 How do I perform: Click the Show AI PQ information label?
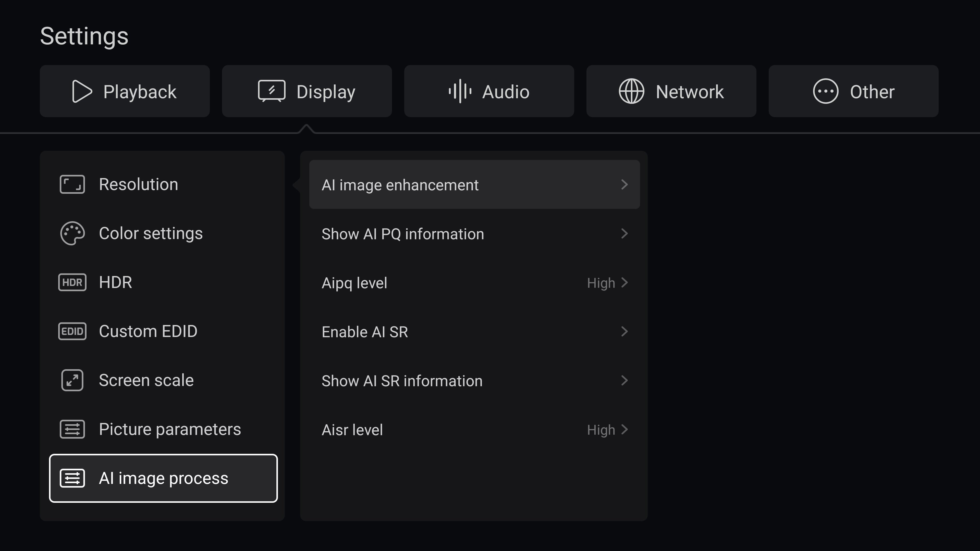click(403, 234)
